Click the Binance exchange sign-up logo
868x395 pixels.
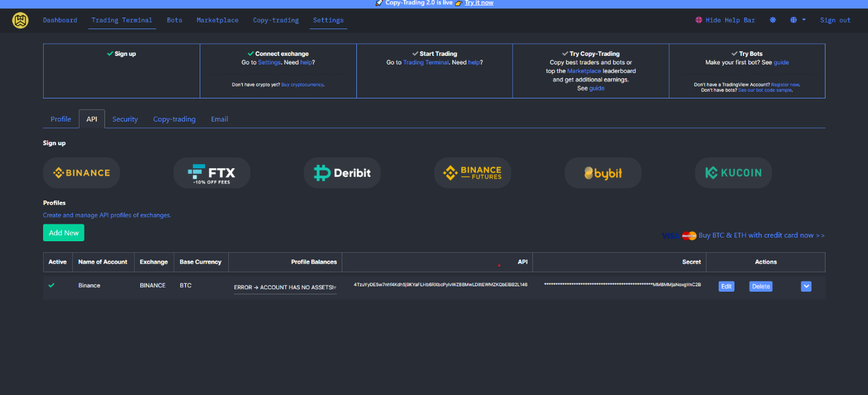81,173
